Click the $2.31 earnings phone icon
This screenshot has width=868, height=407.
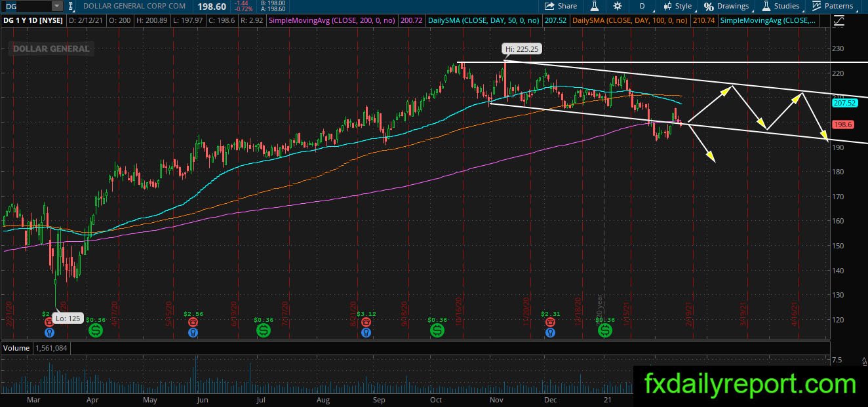(550, 322)
